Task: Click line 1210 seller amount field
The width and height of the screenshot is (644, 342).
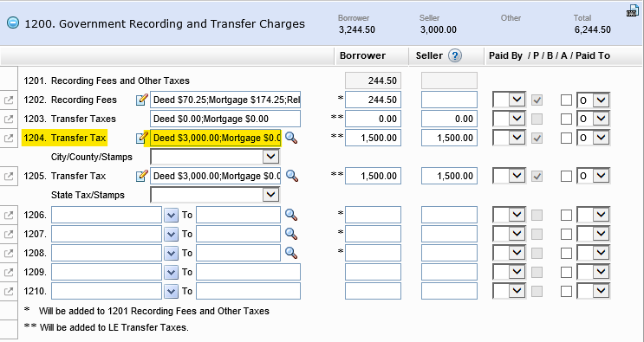Action: pos(449,291)
